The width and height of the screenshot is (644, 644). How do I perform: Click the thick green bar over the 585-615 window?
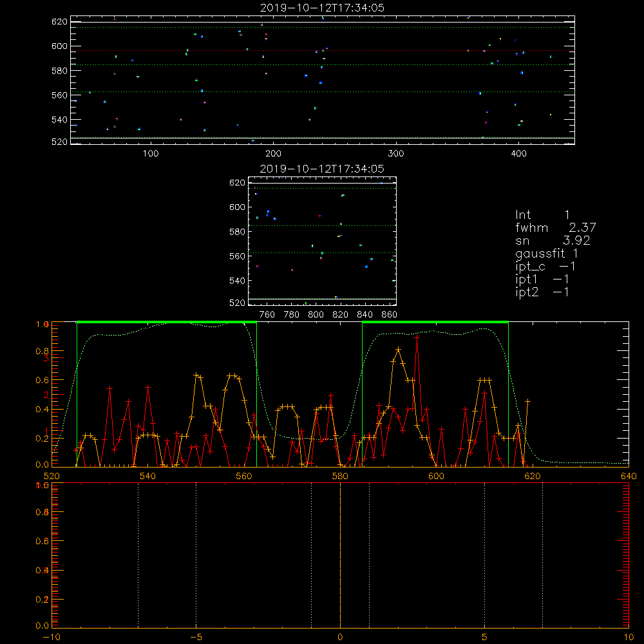[x=435, y=322]
